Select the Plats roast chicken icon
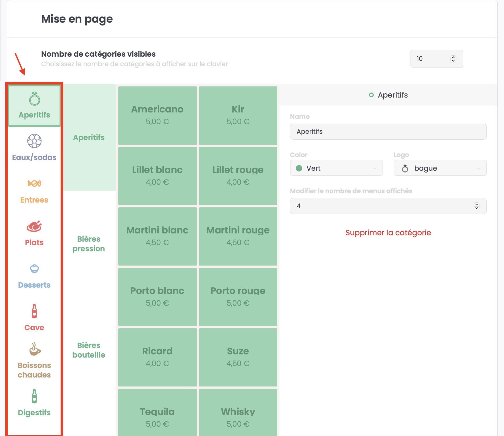The image size is (504, 436). (x=34, y=226)
